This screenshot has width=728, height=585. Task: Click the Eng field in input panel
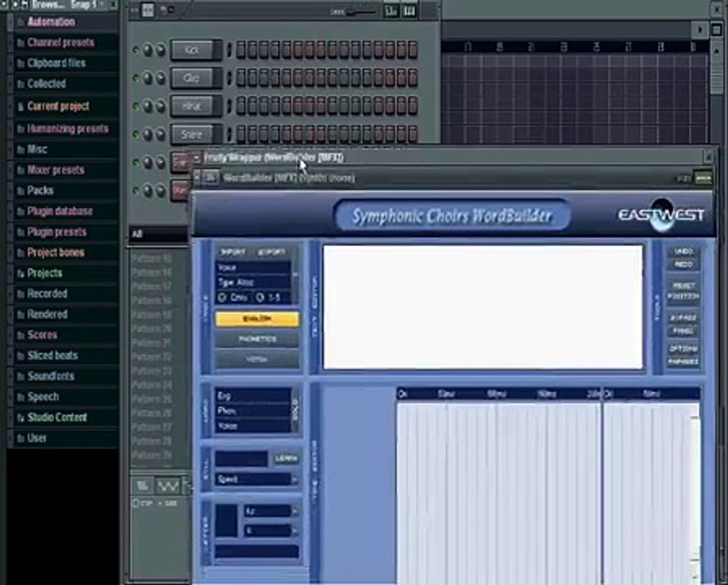click(253, 396)
